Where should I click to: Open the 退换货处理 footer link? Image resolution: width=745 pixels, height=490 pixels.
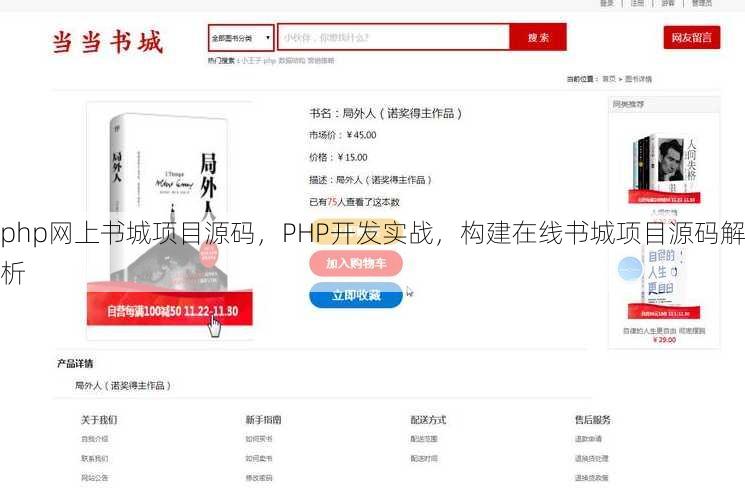(x=592, y=459)
